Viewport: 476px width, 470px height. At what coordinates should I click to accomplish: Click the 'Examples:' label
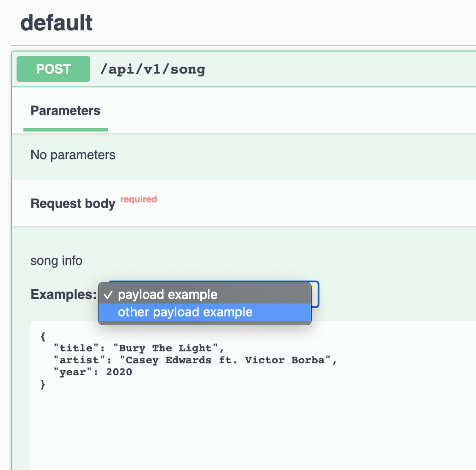pos(64,294)
